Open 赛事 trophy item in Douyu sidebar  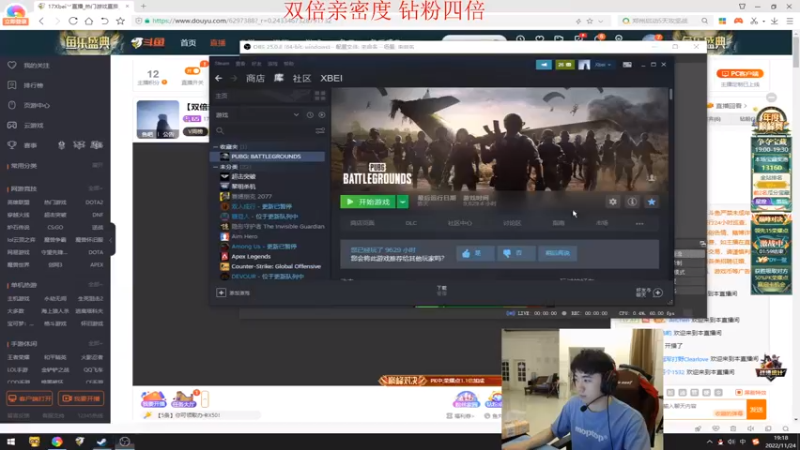[x=23, y=145]
